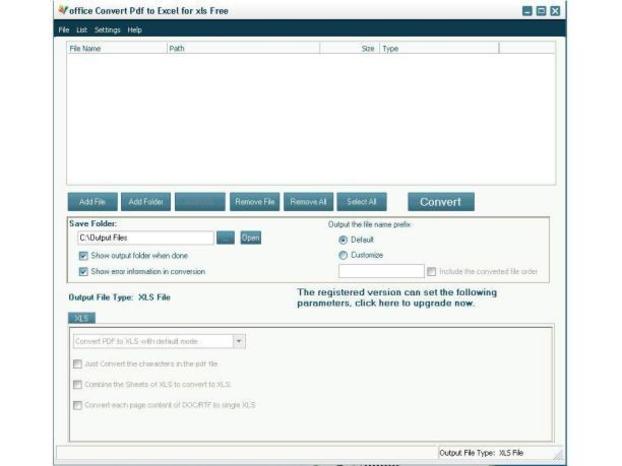Viewport: 622px width, 466px height.
Task: Click the Add File button
Action: click(92, 202)
